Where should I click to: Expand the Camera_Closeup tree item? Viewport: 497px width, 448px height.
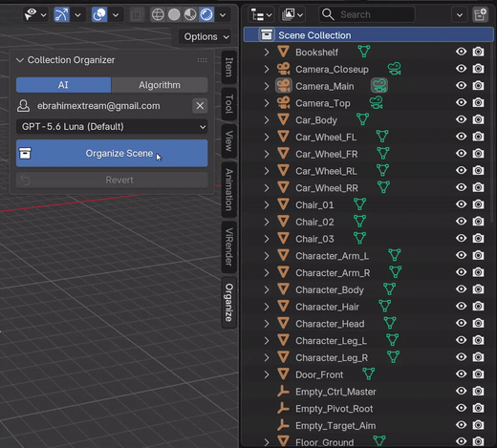(x=267, y=69)
